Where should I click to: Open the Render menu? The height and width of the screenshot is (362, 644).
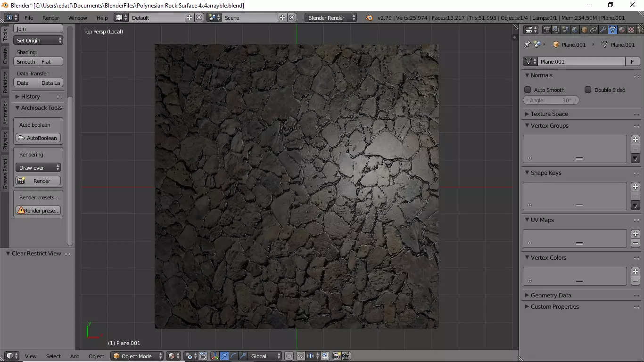50,18
